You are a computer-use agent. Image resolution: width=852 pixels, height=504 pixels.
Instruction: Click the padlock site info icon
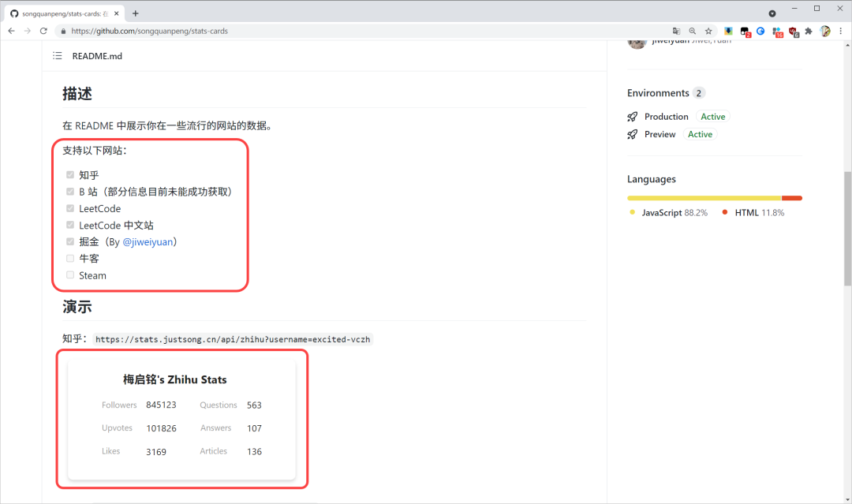coord(63,31)
